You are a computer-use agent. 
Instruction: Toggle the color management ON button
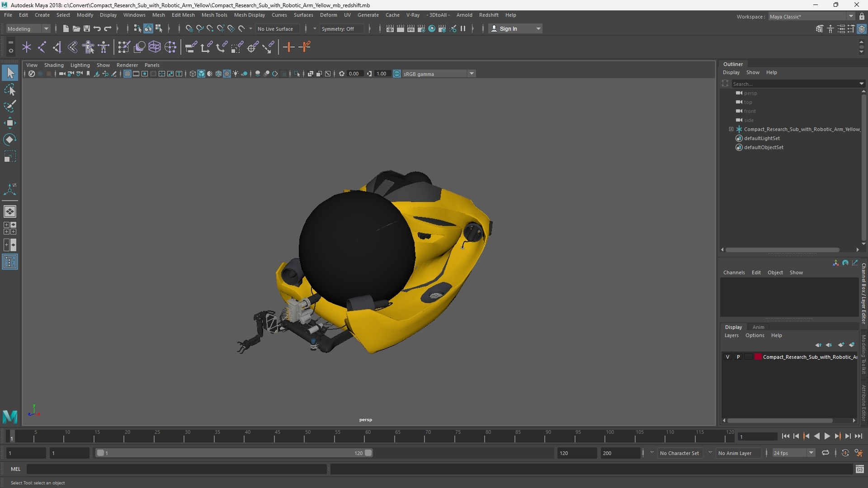point(396,74)
